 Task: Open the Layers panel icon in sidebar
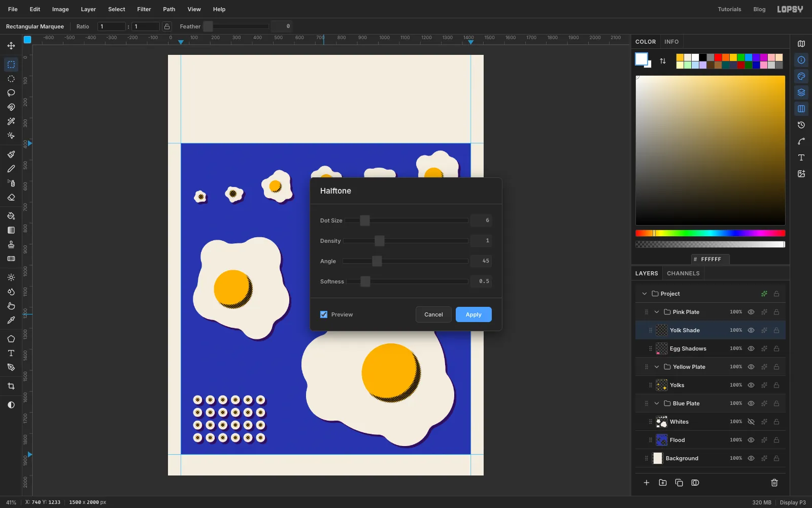801,92
